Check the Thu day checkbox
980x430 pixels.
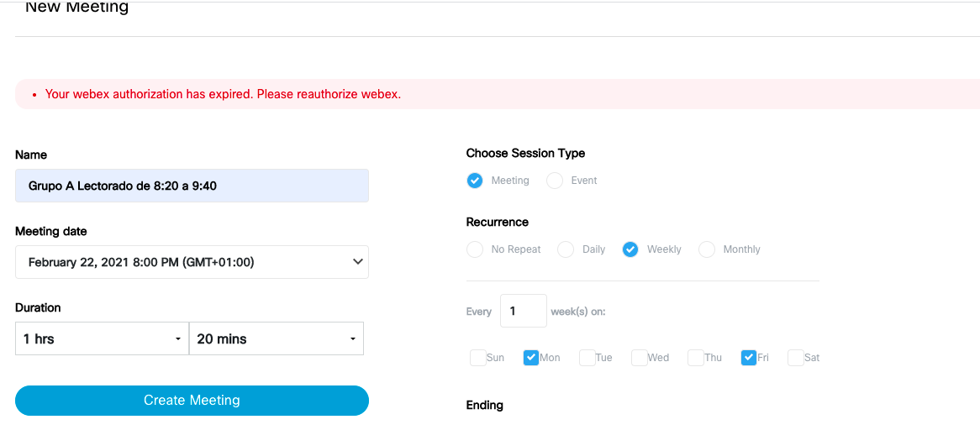tap(696, 358)
